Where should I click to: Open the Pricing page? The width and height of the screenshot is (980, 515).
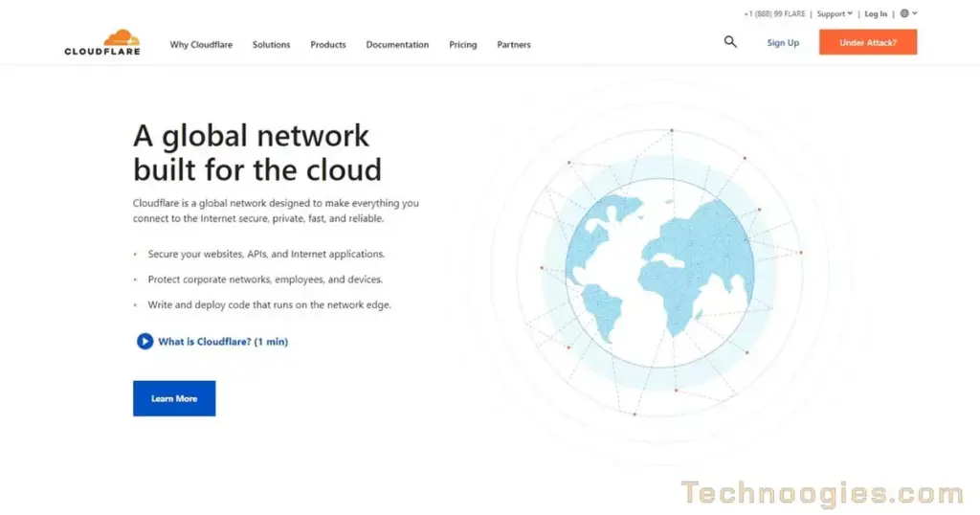pyautogui.click(x=463, y=44)
